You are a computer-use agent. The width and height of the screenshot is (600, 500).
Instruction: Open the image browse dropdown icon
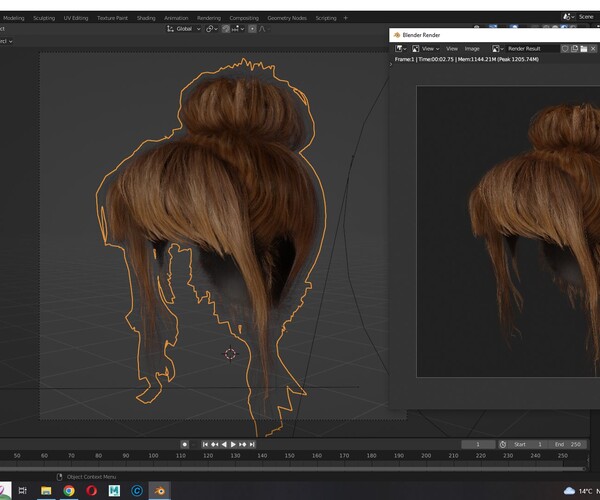pos(497,49)
